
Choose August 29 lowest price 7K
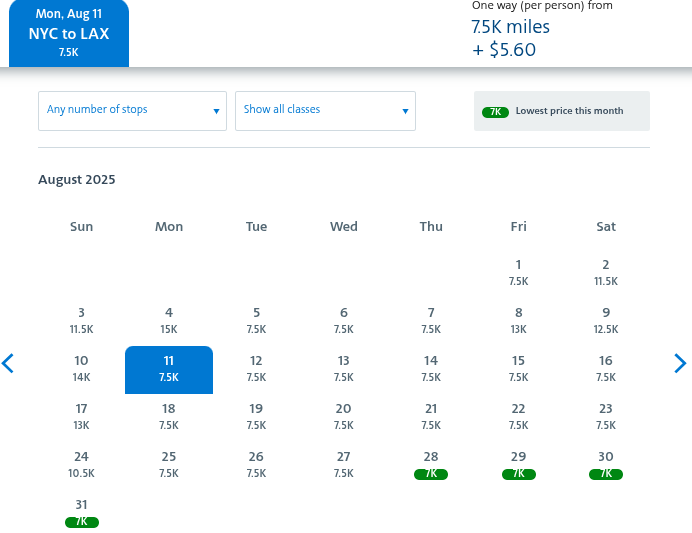pos(518,466)
